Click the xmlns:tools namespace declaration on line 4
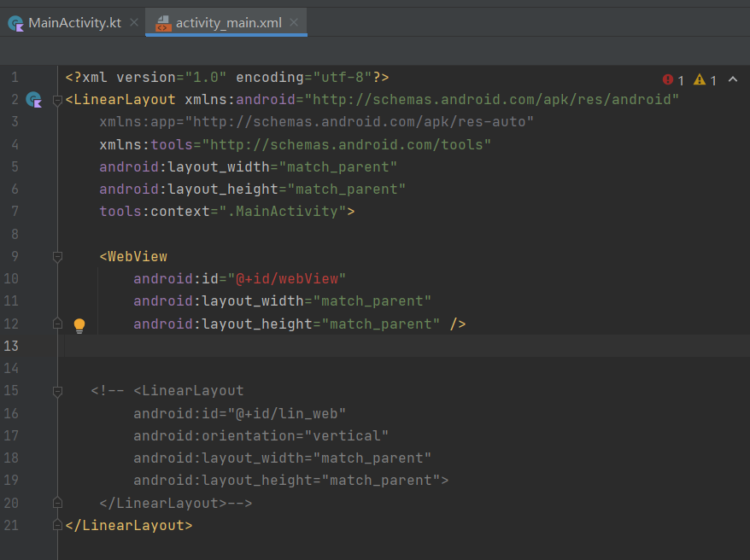This screenshot has width=750, height=560. 295,144
